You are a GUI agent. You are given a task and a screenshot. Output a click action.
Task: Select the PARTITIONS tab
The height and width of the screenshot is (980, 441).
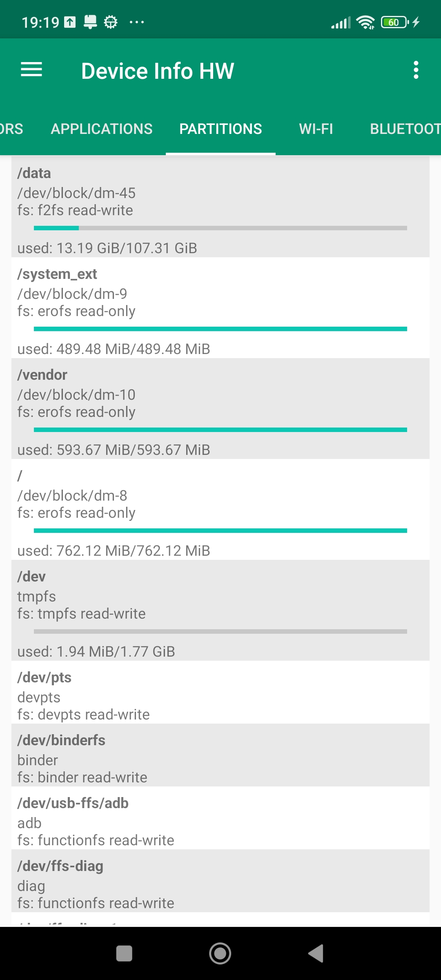220,129
